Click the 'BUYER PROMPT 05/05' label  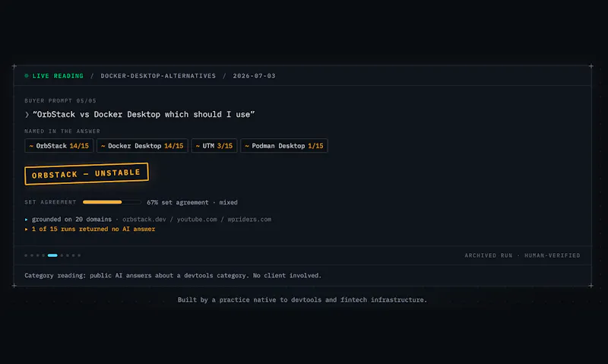pos(60,101)
